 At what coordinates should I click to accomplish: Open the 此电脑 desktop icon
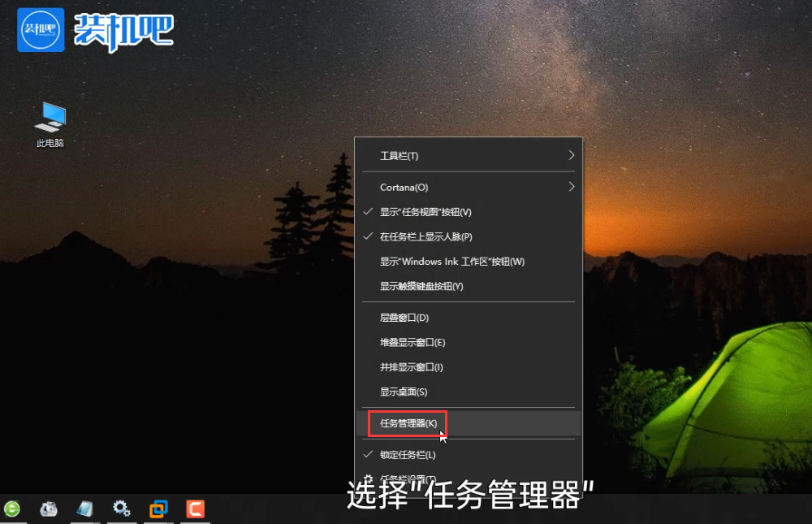click(50, 124)
